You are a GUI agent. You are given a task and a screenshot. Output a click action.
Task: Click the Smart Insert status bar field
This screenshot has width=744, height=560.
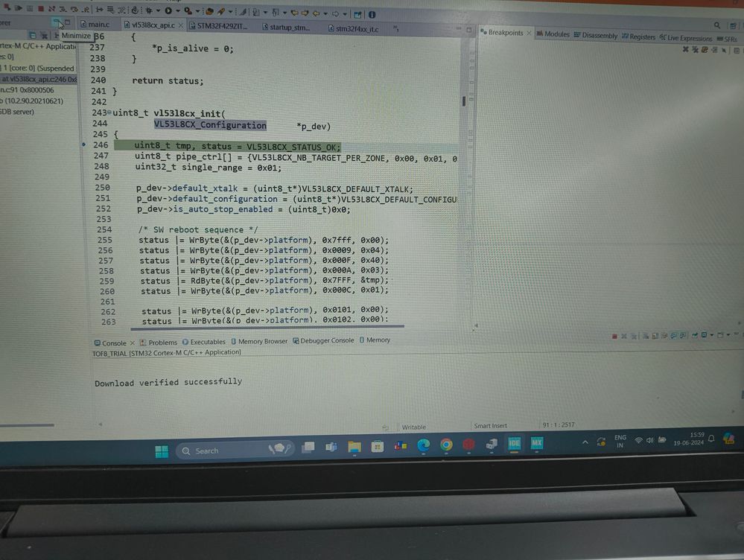(x=491, y=426)
